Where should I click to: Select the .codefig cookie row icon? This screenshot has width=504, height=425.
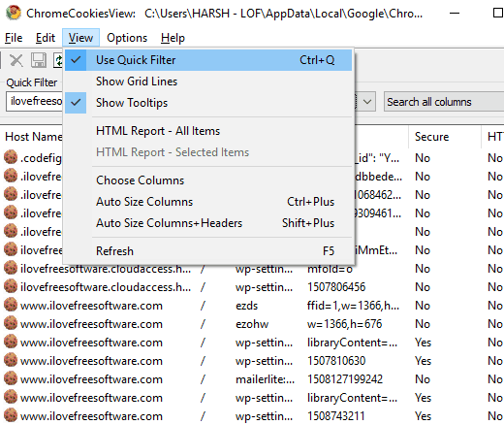pos(11,157)
